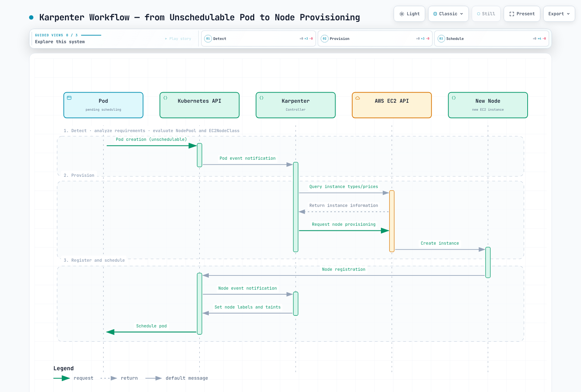Viewport: 581px width, 392px height.
Task: Click the Play story button
Action: pyautogui.click(x=178, y=39)
